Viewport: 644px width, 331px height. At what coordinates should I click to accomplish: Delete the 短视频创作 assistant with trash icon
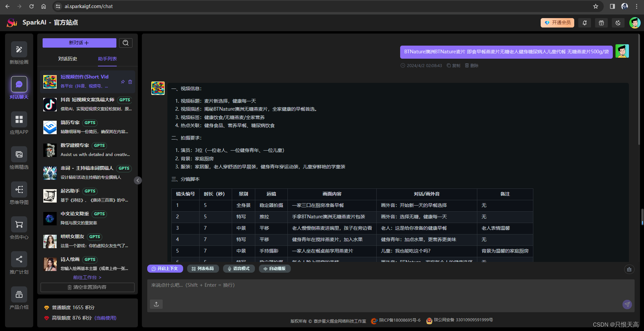pos(130,82)
